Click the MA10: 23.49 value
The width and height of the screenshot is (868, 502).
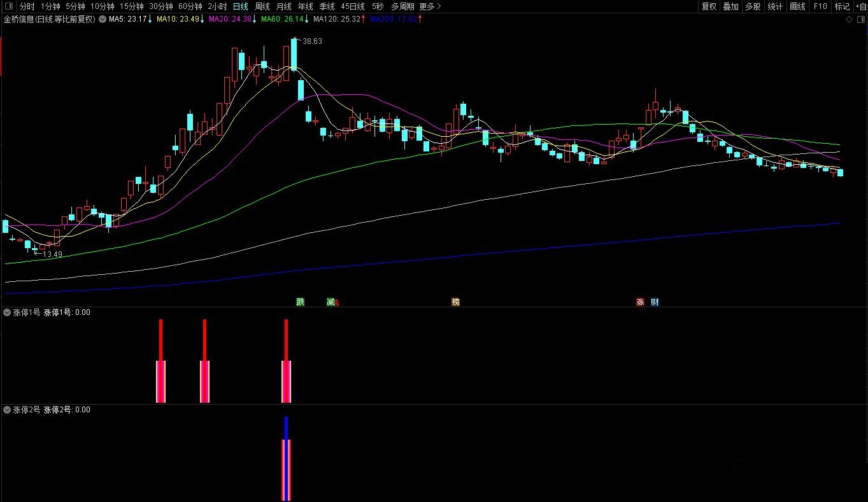pyautogui.click(x=178, y=19)
